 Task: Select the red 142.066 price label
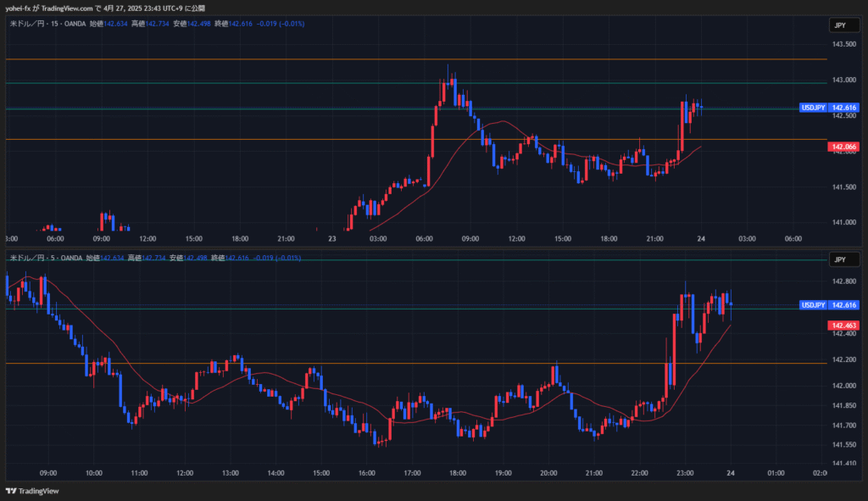tap(844, 147)
